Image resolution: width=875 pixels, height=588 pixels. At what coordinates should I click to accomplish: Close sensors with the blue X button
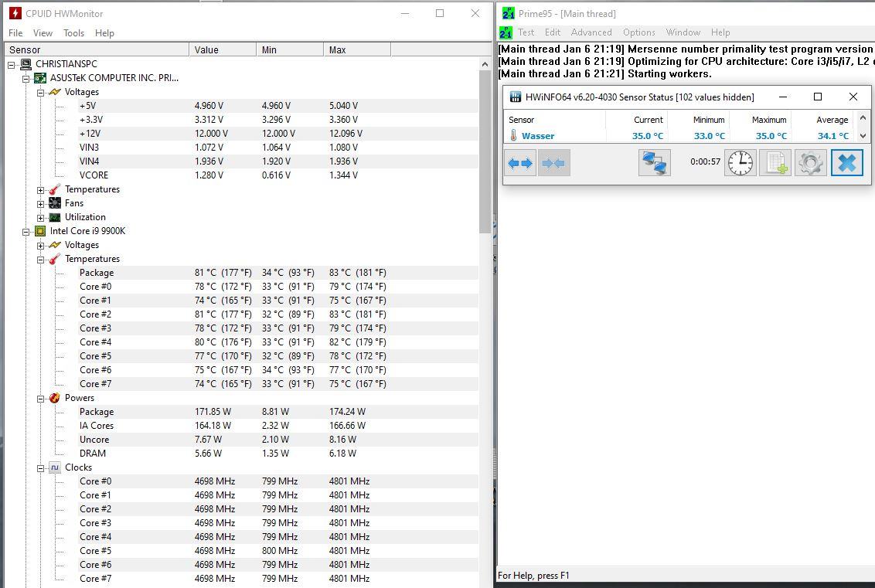point(846,163)
